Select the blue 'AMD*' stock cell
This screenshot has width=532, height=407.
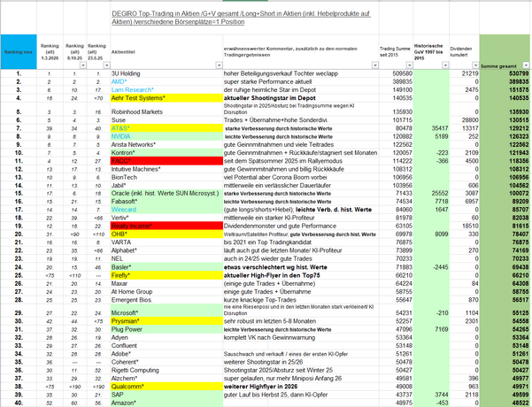166,81
